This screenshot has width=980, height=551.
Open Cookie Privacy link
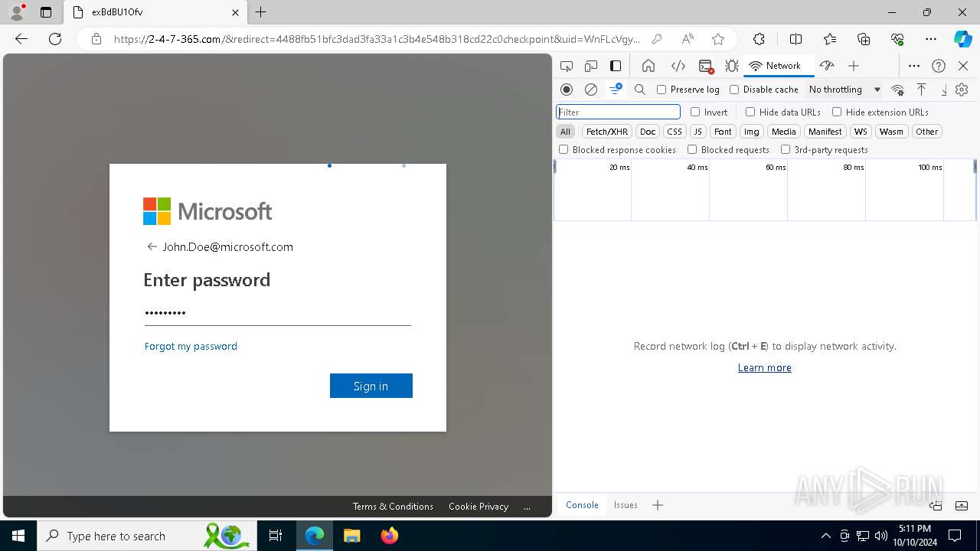point(479,507)
